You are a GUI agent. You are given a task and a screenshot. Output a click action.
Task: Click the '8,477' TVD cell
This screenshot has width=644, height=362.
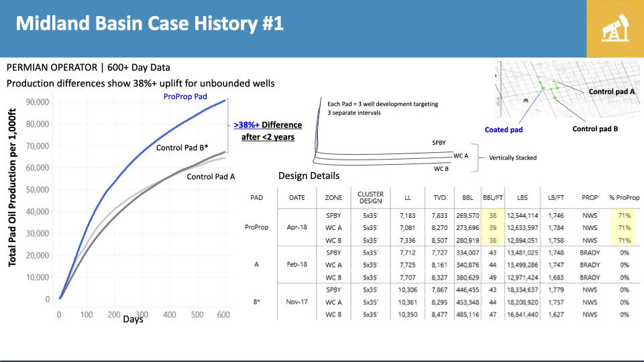[x=439, y=315]
